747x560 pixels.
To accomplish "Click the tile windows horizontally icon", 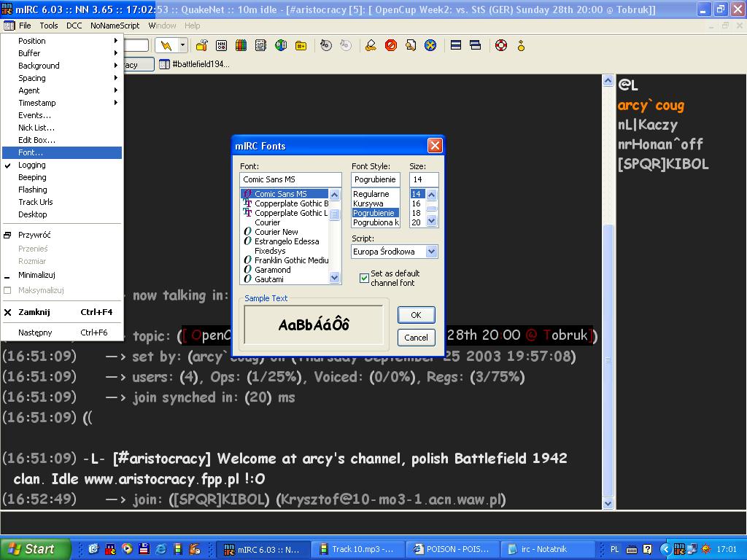I will pos(456,45).
